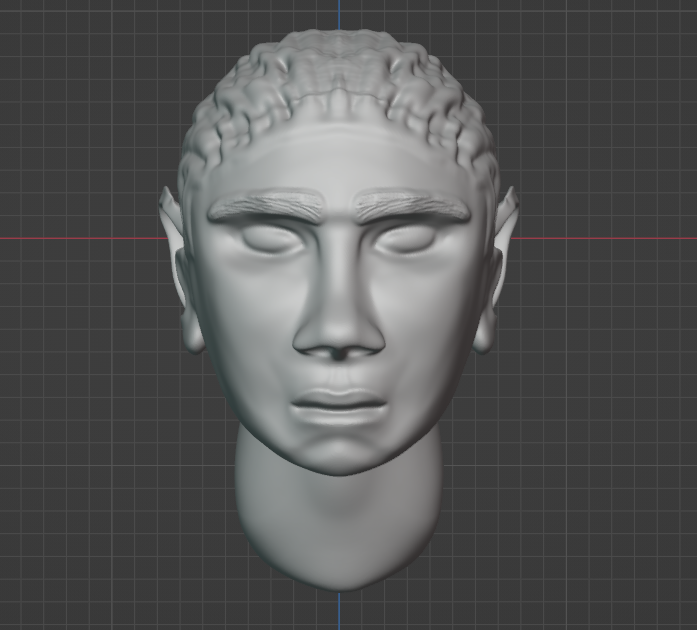Screen dimensions: 697x630
Task: Click the closed eye on the screen's right
Action: (409, 239)
